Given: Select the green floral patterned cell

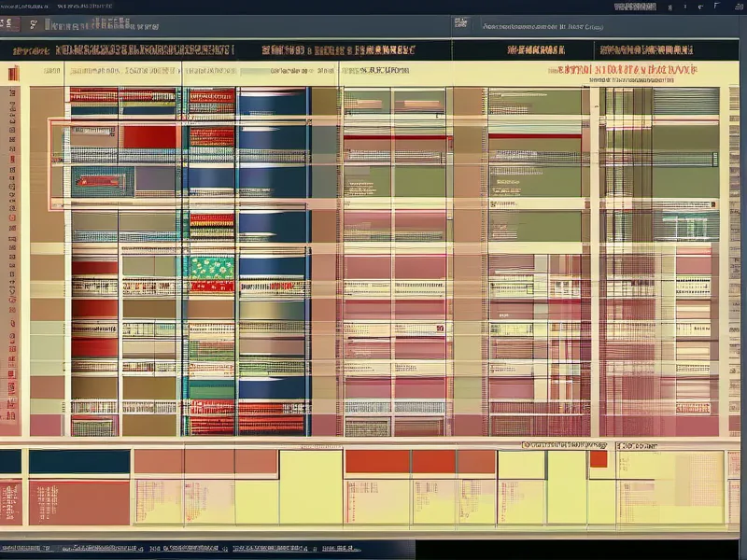Looking at the screenshot, I should (x=212, y=268).
